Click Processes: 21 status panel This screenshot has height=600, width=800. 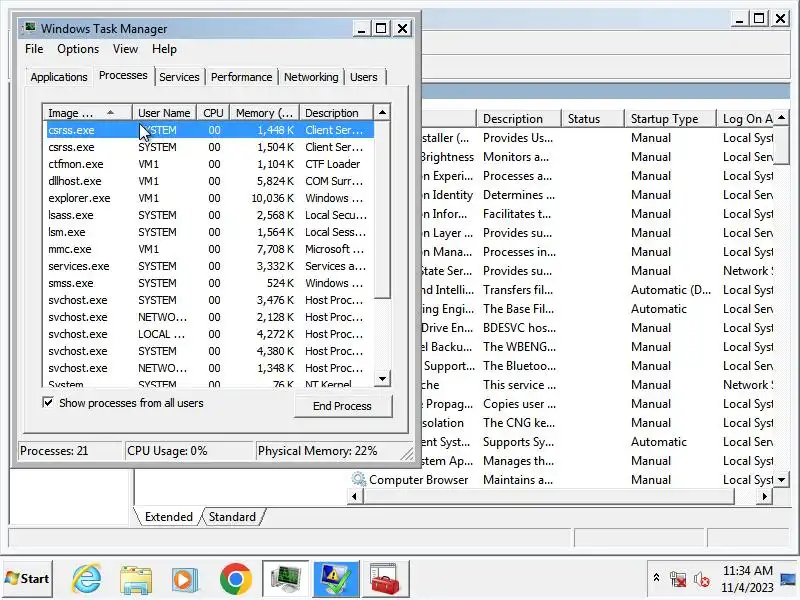[70, 451]
